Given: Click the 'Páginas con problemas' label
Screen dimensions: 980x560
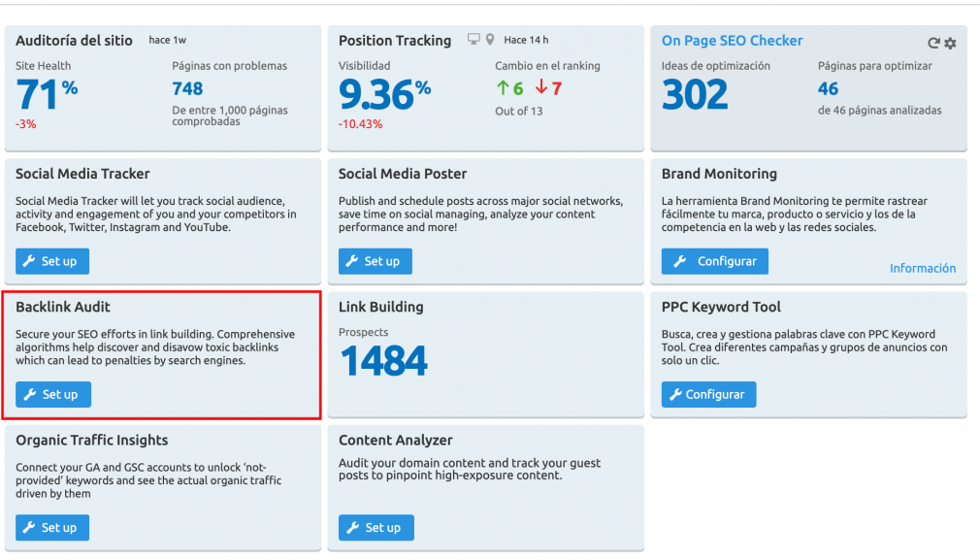Looking at the screenshot, I should [229, 66].
